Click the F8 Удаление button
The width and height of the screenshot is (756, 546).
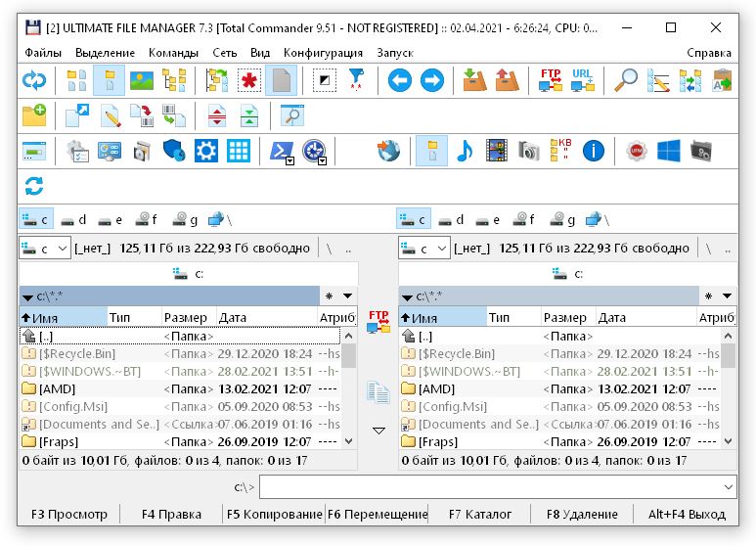[582, 514]
